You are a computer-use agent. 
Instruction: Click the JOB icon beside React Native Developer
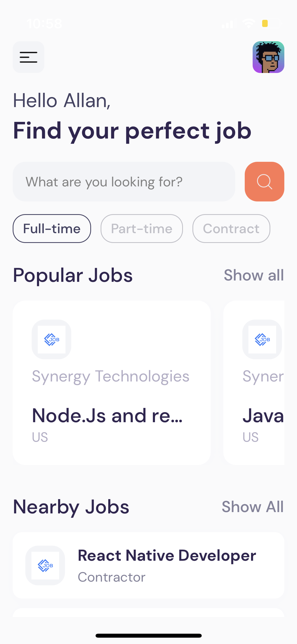point(45,565)
